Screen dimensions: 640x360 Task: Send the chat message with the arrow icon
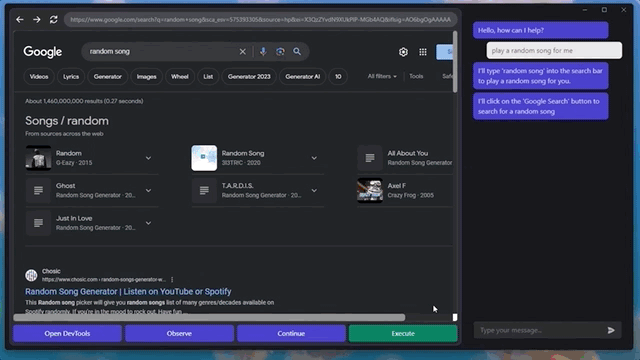pyautogui.click(x=611, y=330)
